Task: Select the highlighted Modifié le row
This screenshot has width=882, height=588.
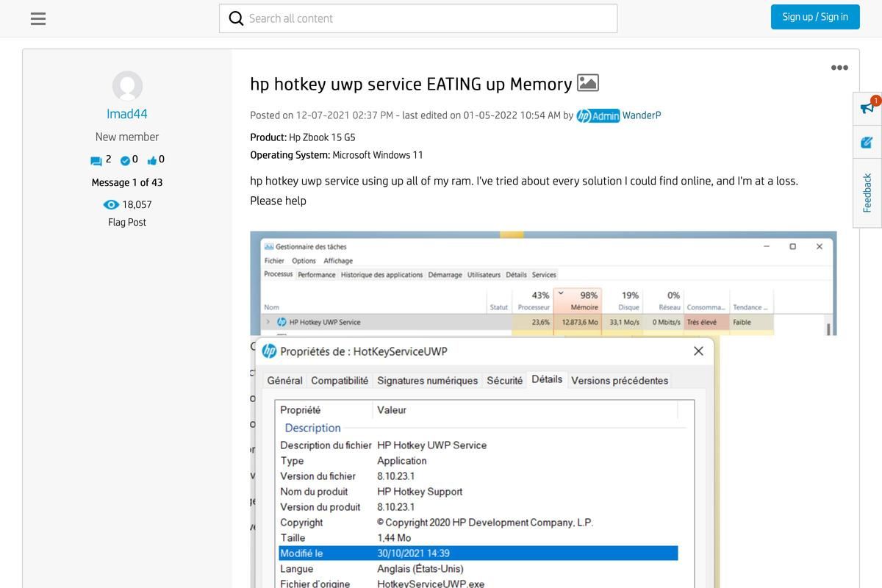Action: tap(478, 553)
